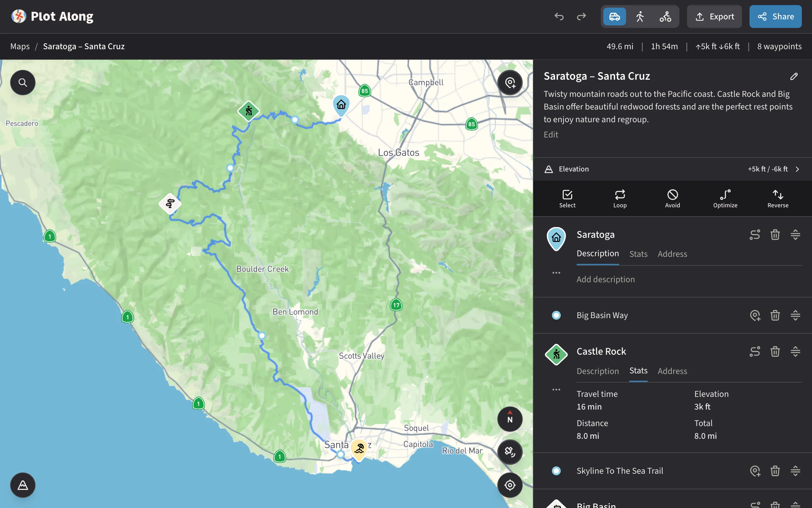Switch to driving travel mode

[x=614, y=17]
